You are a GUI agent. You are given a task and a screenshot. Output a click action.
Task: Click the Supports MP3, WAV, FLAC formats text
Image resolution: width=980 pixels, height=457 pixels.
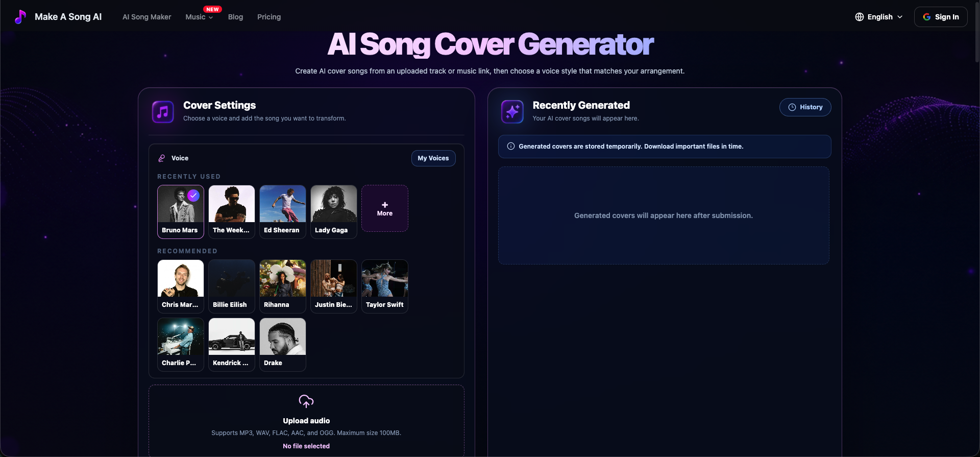tap(306, 433)
